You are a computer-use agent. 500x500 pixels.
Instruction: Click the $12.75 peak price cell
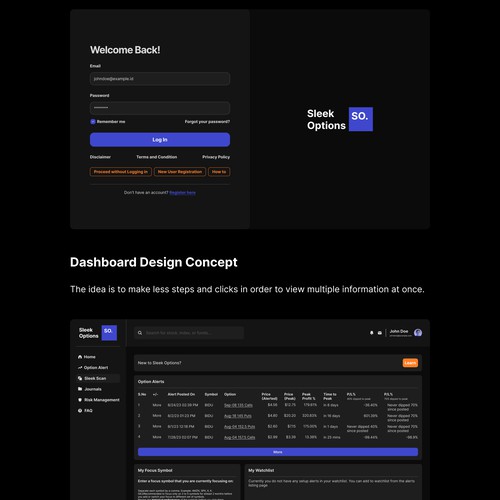pyautogui.click(x=290, y=405)
